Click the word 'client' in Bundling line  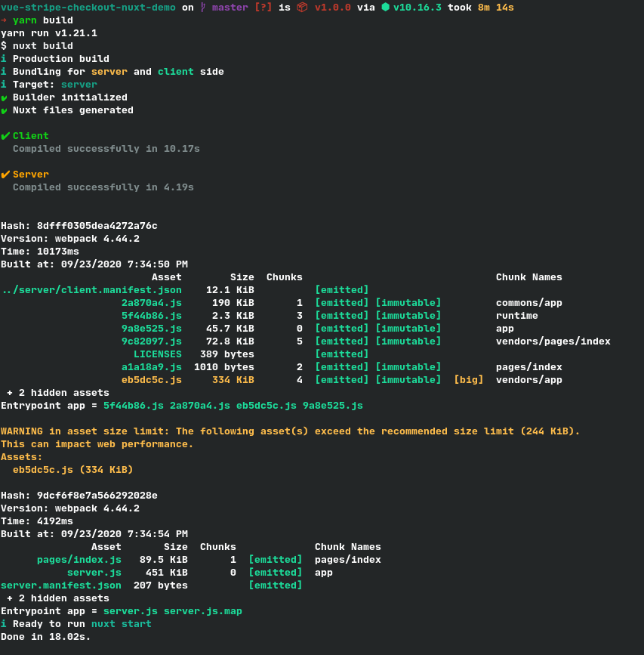176,72
